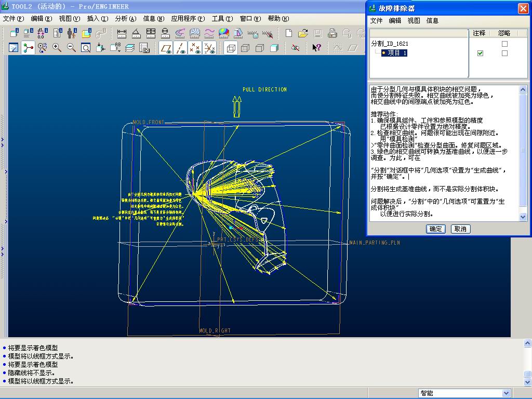The image size is (532, 399).
Task: Check 忽略 box for 项目 1
Action: [x=504, y=54]
